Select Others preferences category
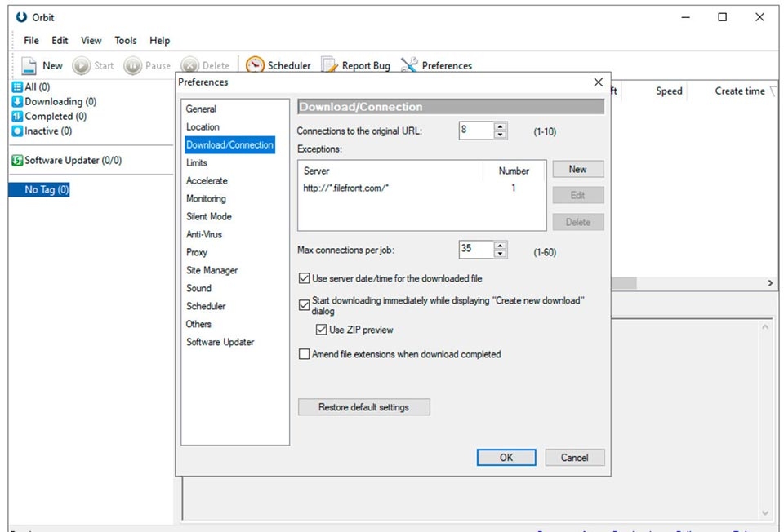The image size is (784, 532). coord(198,324)
